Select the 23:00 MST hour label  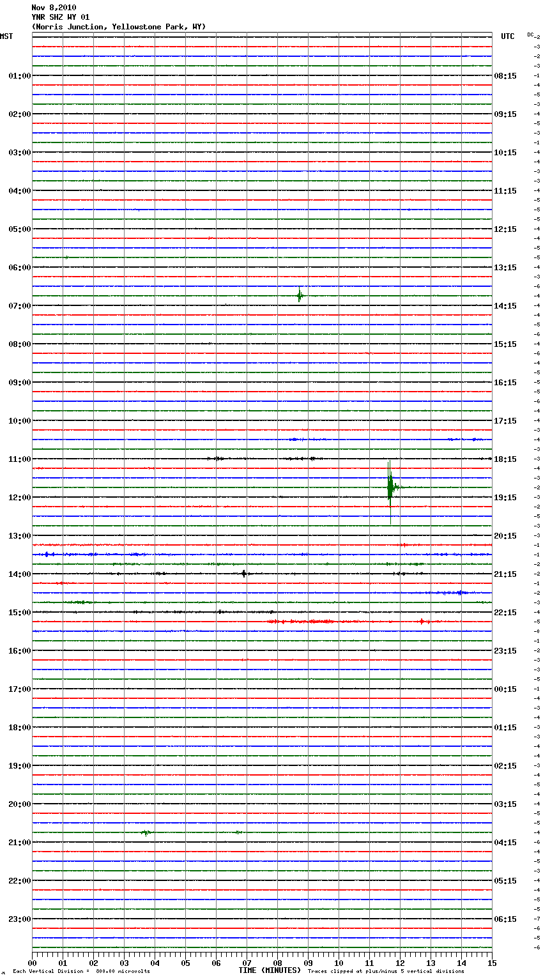20,919
